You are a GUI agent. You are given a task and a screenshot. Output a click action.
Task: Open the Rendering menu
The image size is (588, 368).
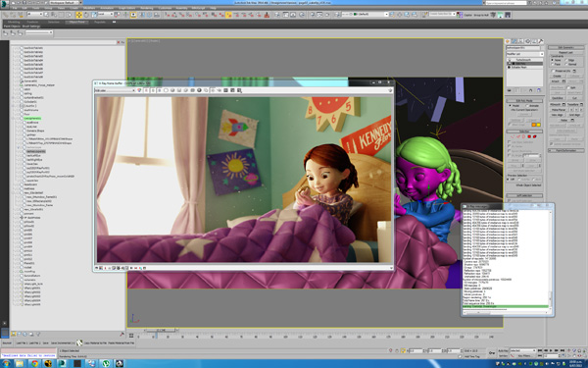click(x=147, y=8)
